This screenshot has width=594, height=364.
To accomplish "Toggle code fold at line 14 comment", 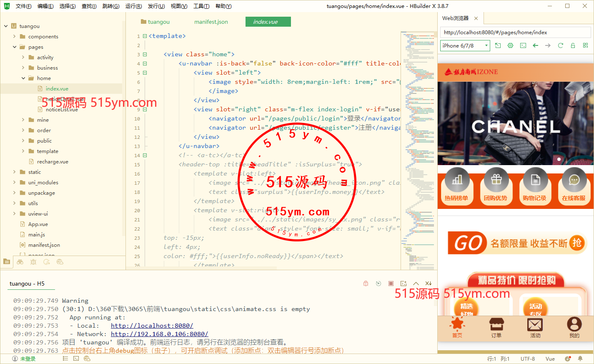I will click(x=145, y=156).
